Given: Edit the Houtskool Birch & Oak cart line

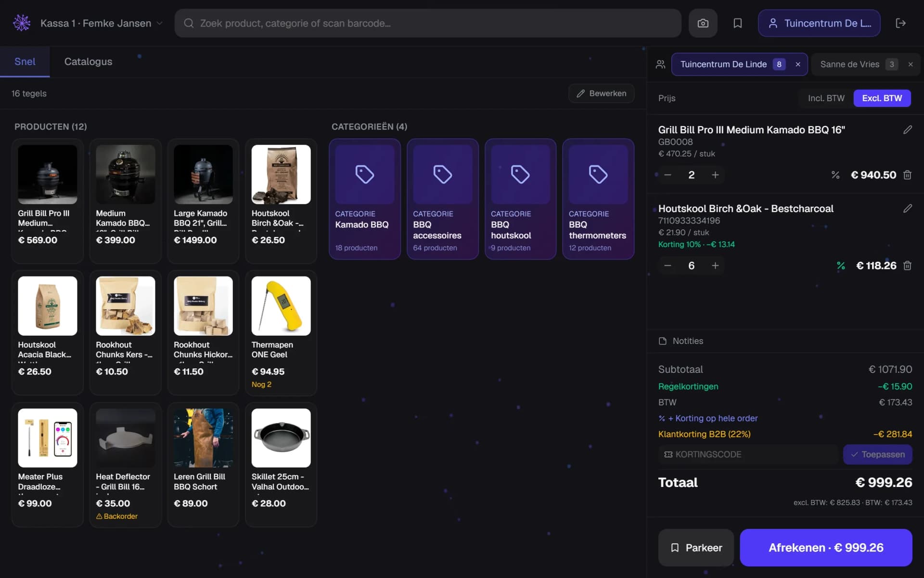Looking at the screenshot, I should (x=907, y=209).
